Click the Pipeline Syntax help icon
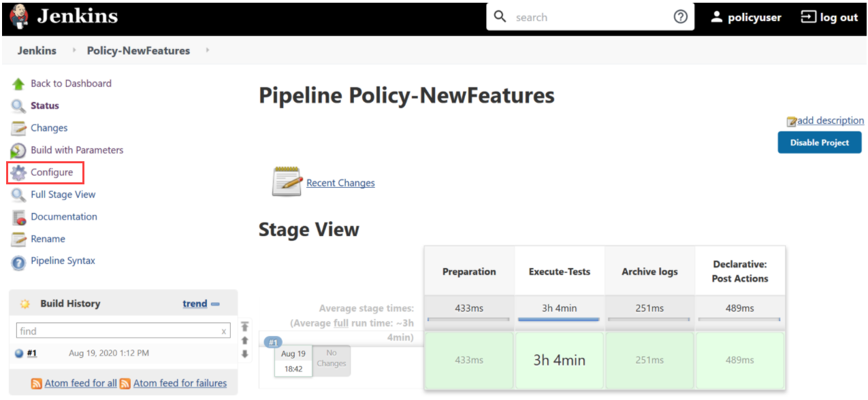The image size is (868, 400). click(x=18, y=262)
